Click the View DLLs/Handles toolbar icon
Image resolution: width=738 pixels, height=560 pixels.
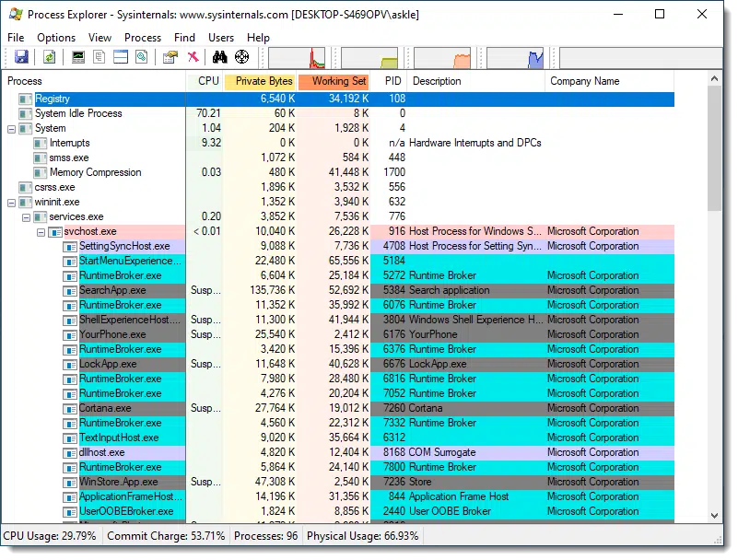[142, 57]
